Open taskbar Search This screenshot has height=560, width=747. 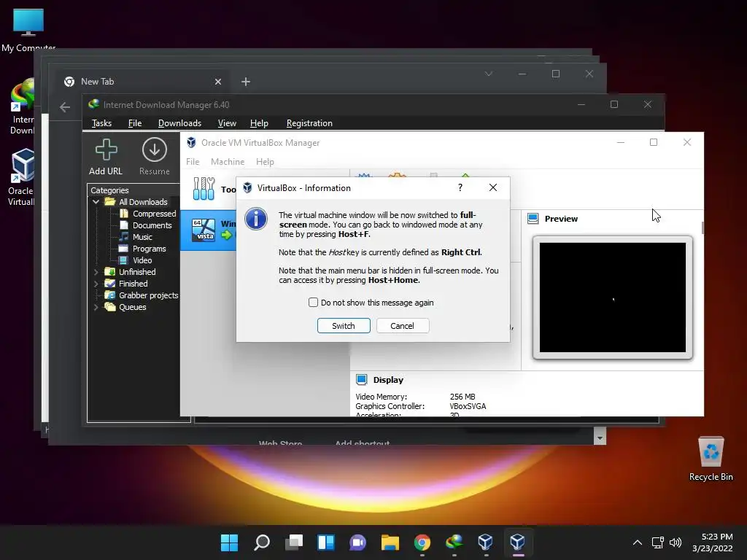coord(262,542)
